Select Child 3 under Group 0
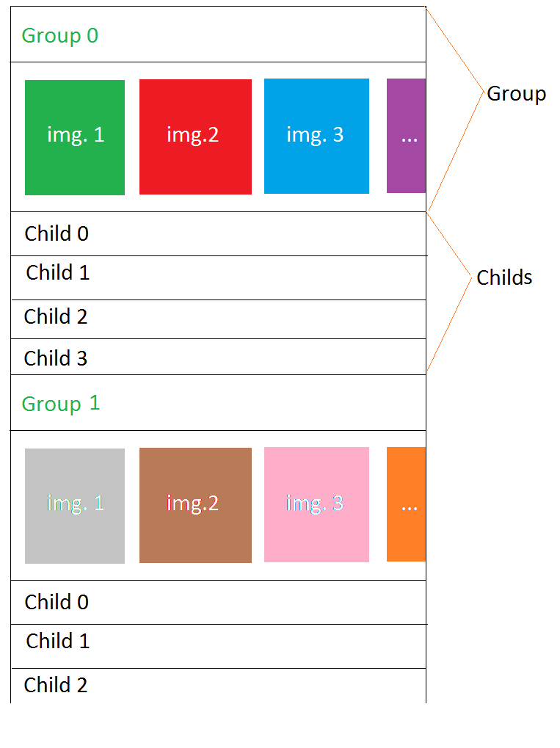Screen dimensions: 560x748 point(218,357)
